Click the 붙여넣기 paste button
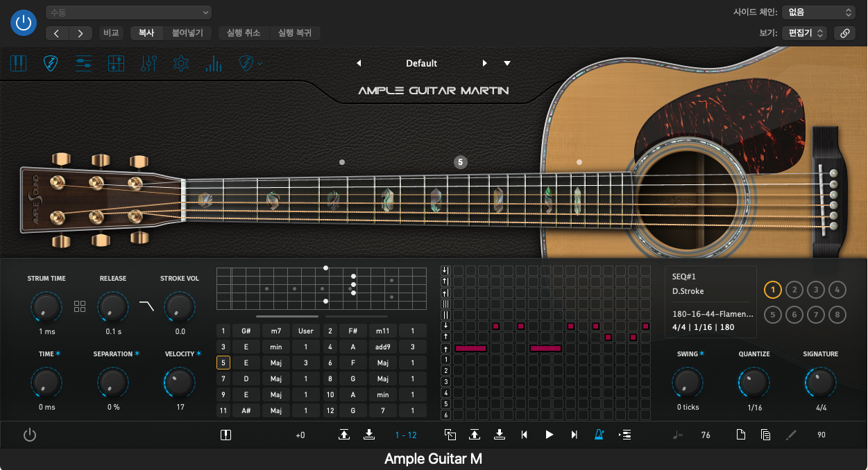868x470 pixels. click(188, 33)
